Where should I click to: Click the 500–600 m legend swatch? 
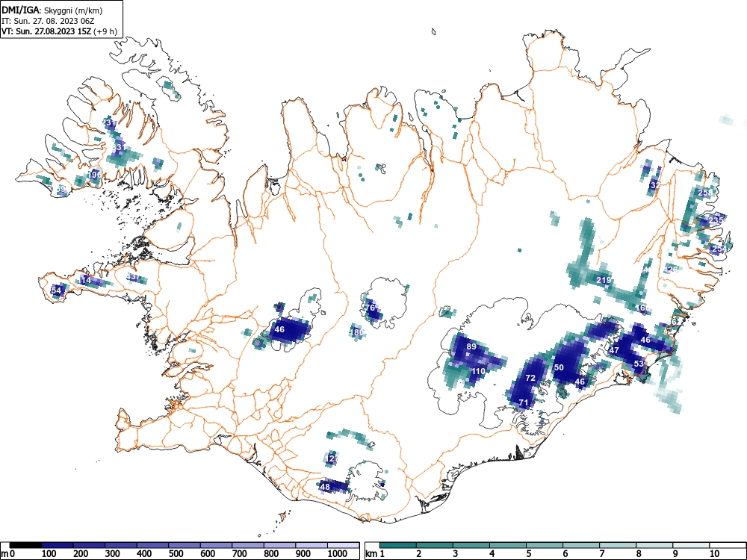click(185, 545)
